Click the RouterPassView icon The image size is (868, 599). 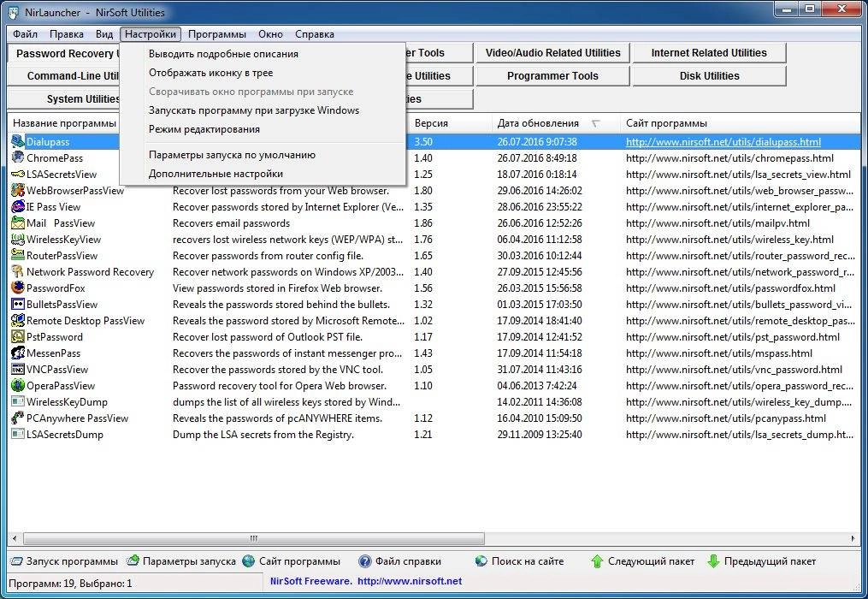[18, 256]
